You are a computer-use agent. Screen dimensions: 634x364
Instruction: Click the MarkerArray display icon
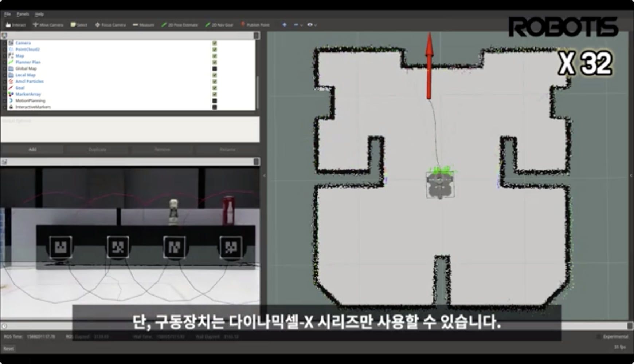click(11, 94)
